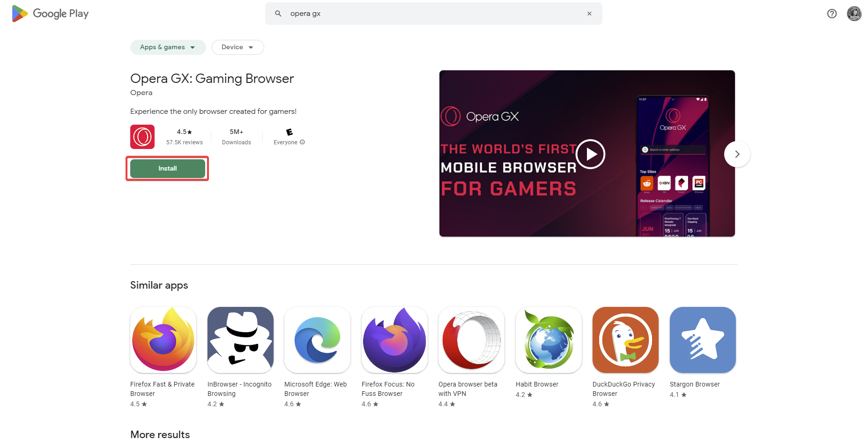Click the Google Play logo
Viewport: 868px width, 447px height.
[50, 14]
